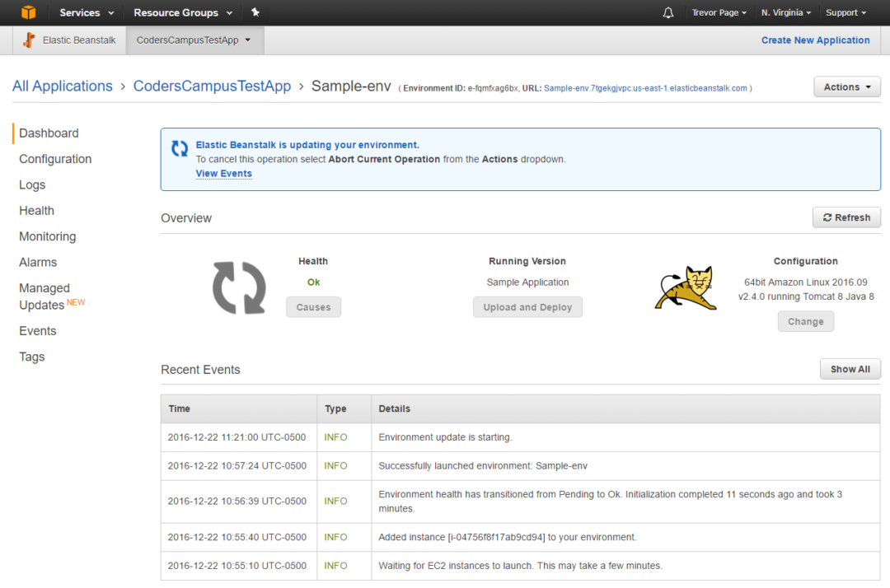This screenshot has height=588, width=890.
Task: Open the Support dropdown
Action: 845,12
